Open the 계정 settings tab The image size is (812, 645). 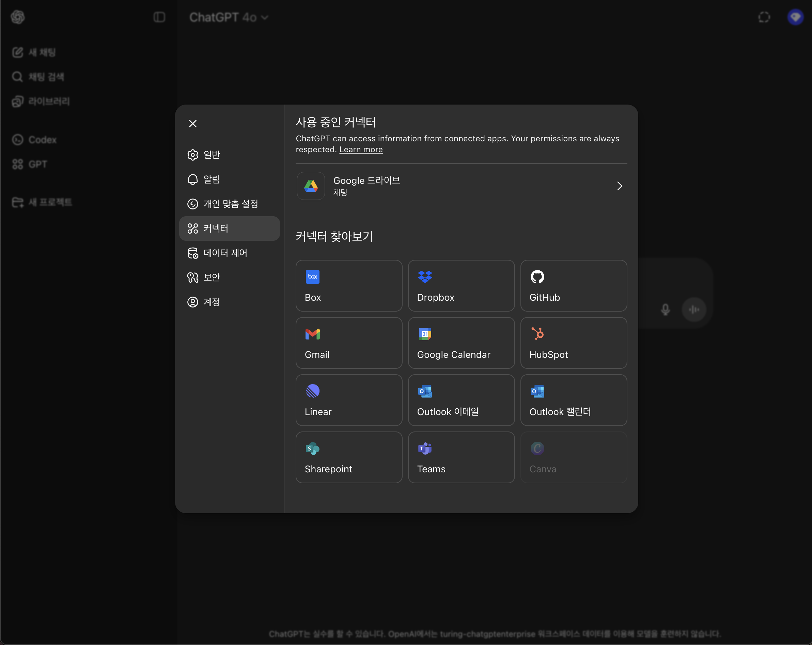pyautogui.click(x=229, y=302)
